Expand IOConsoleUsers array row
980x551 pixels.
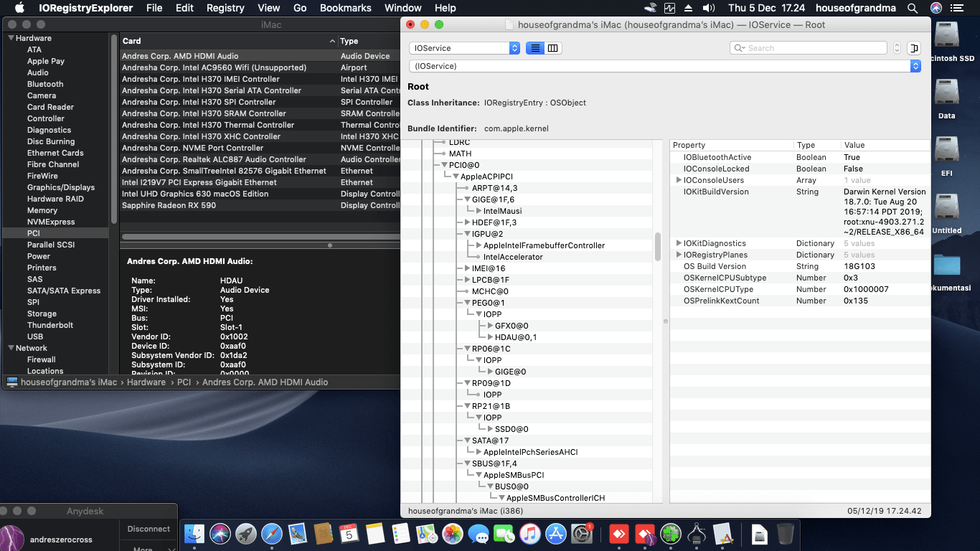tap(679, 180)
